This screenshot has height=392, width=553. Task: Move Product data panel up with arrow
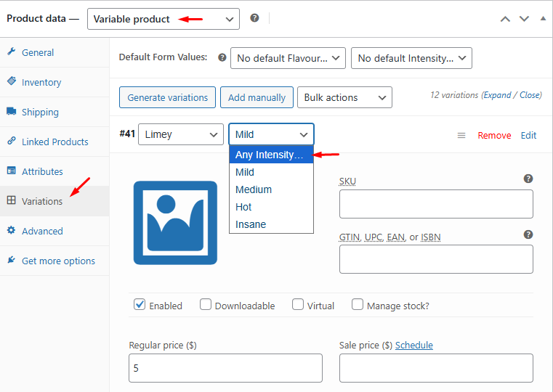tap(505, 19)
